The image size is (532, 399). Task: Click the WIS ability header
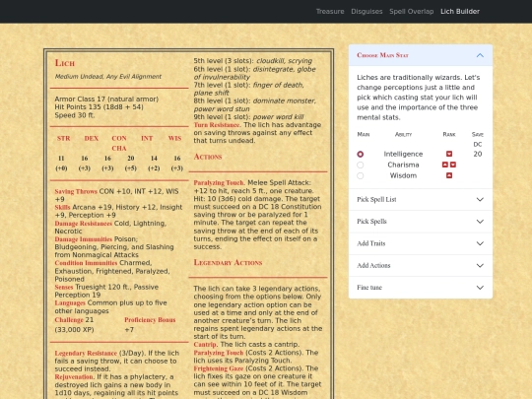tap(174, 139)
